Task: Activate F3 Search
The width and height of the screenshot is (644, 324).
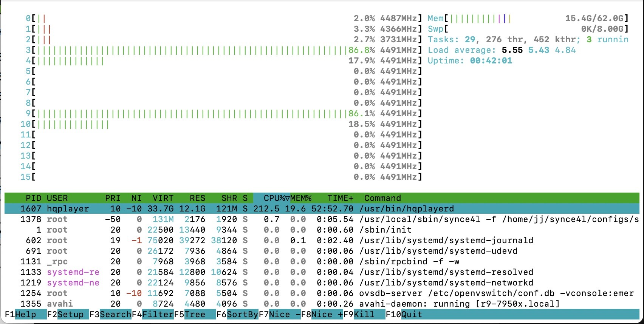Action: coord(110,315)
